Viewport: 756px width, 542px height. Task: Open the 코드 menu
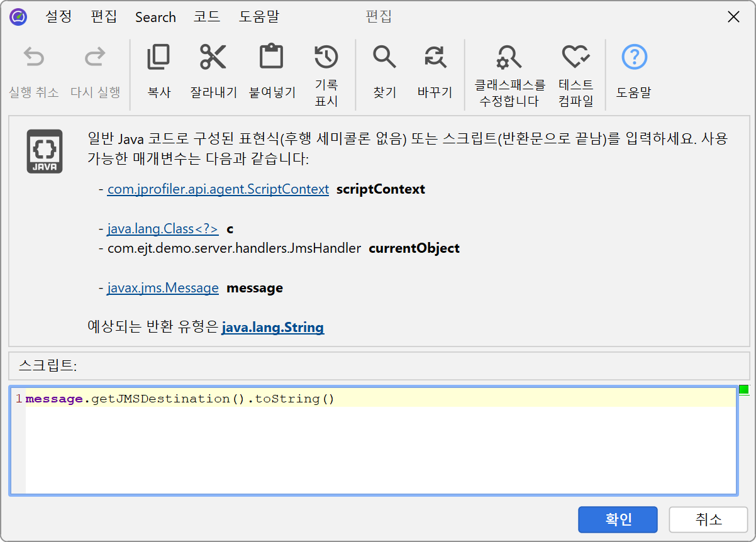207,17
